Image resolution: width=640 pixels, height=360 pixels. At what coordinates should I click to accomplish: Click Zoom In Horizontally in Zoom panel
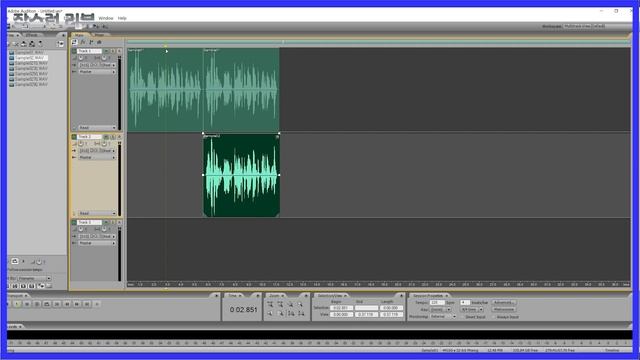pyautogui.click(x=270, y=304)
